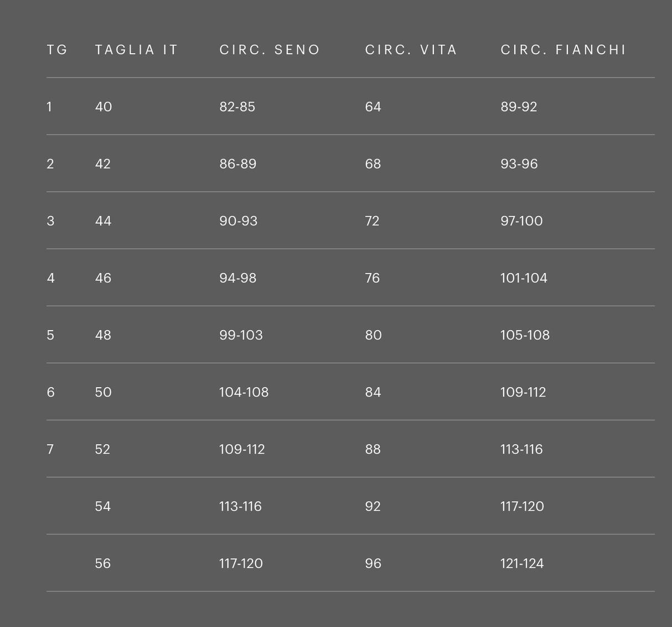The image size is (672, 627).
Task: Select the 86-89 bust measurement
Action: point(238,164)
